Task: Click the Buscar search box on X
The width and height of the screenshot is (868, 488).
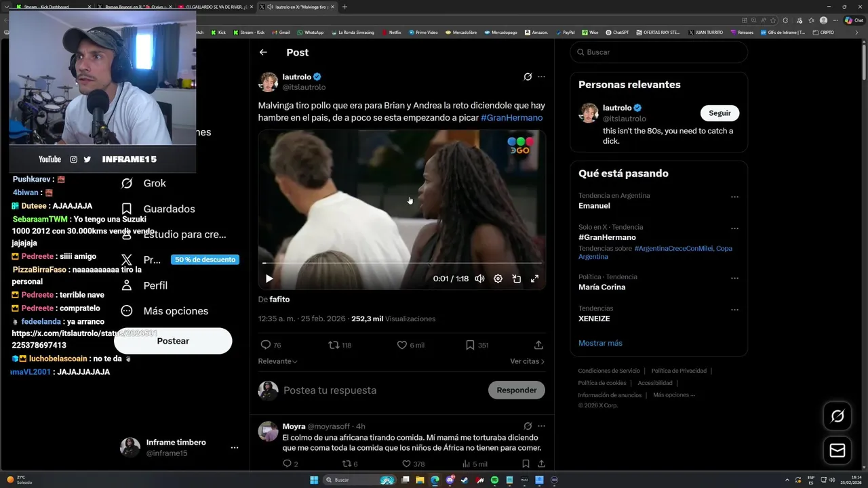Action: (x=658, y=52)
